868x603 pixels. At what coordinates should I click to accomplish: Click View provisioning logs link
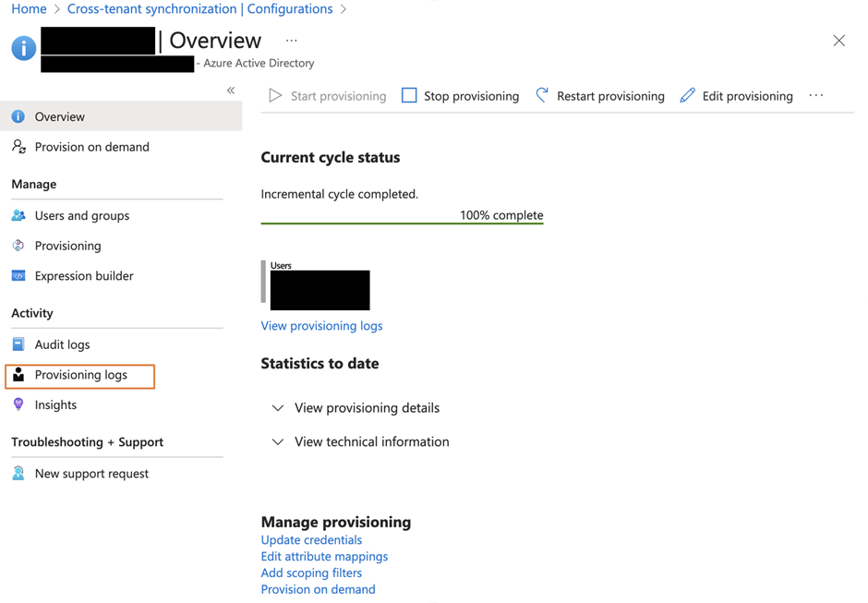point(321,326)
